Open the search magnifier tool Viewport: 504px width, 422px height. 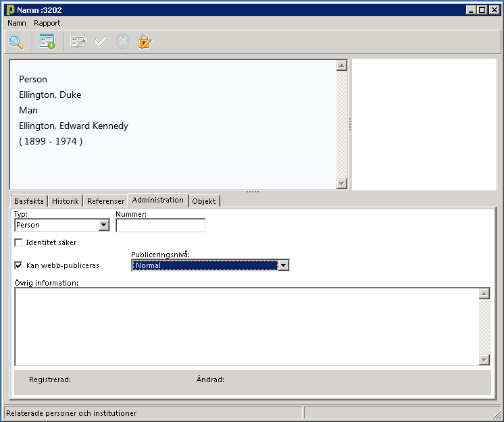pos(16,42)
